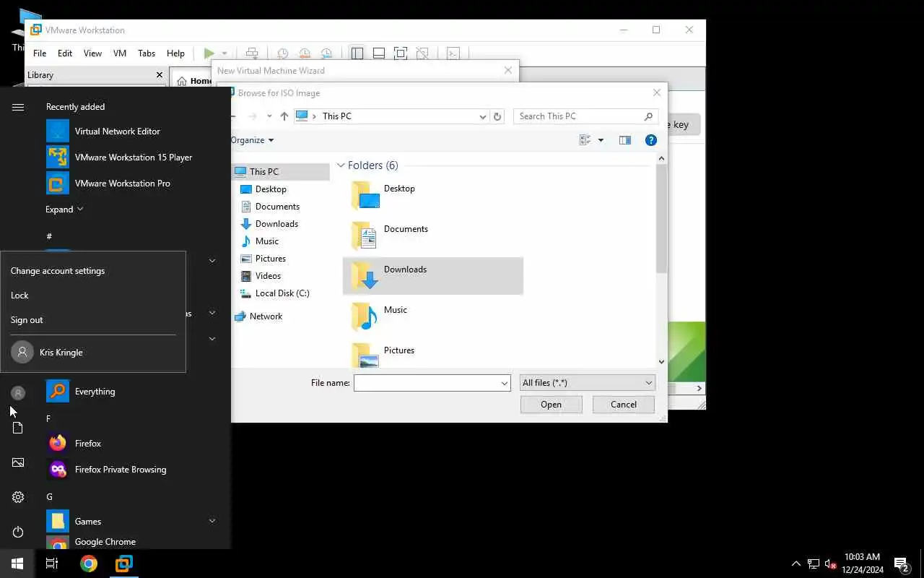Open Task View on the taskbar

(52, 564)
